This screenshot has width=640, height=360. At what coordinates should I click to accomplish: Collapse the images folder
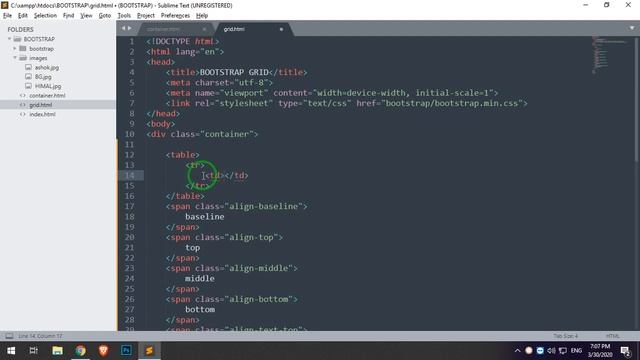click(x=15, y=58)
